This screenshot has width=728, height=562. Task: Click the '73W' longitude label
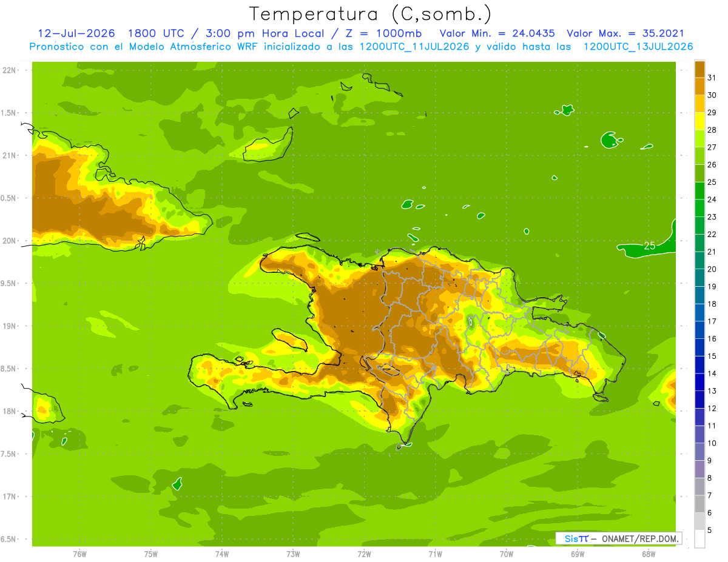[x=293, y=554]
